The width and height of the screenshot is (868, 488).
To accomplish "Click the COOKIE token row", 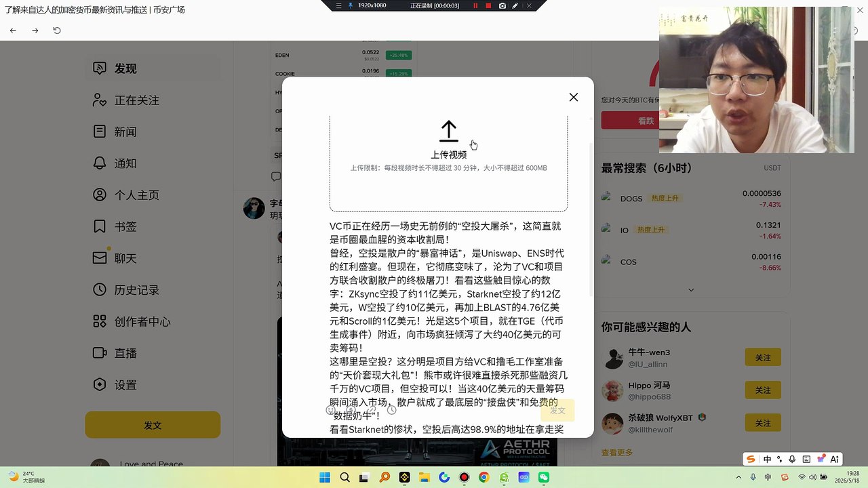I will click(x=342, y=73).
